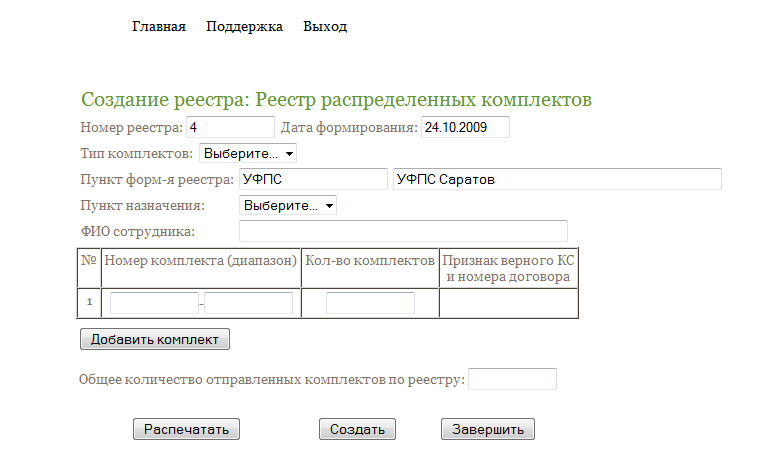Click the Номер реестра field
768x464 pixels.
point(230,127)
